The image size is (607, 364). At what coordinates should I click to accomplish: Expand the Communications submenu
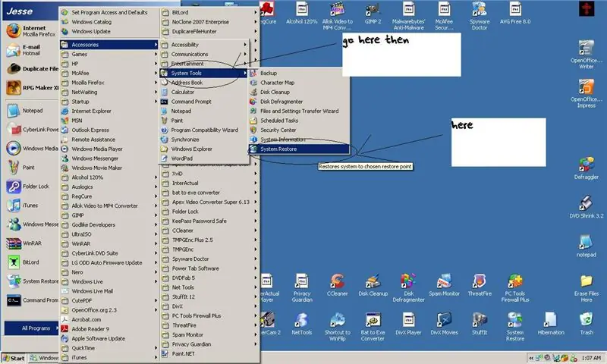click(x=203, y=54)
